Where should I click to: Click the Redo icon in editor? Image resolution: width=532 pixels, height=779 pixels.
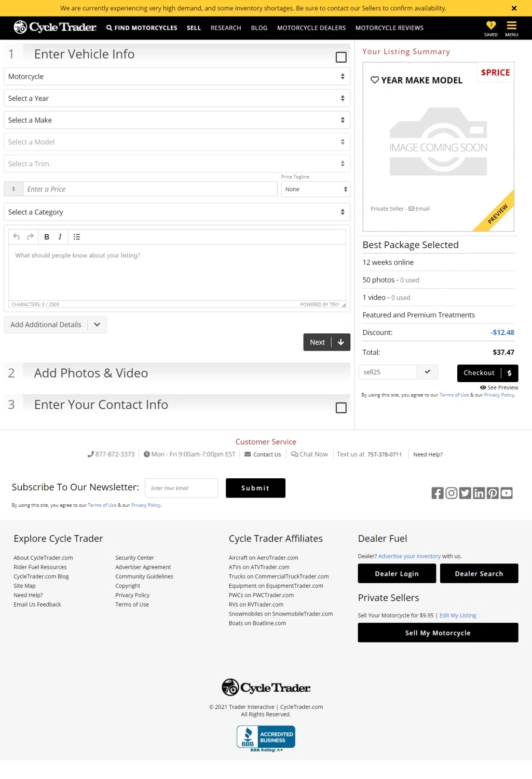30,237
